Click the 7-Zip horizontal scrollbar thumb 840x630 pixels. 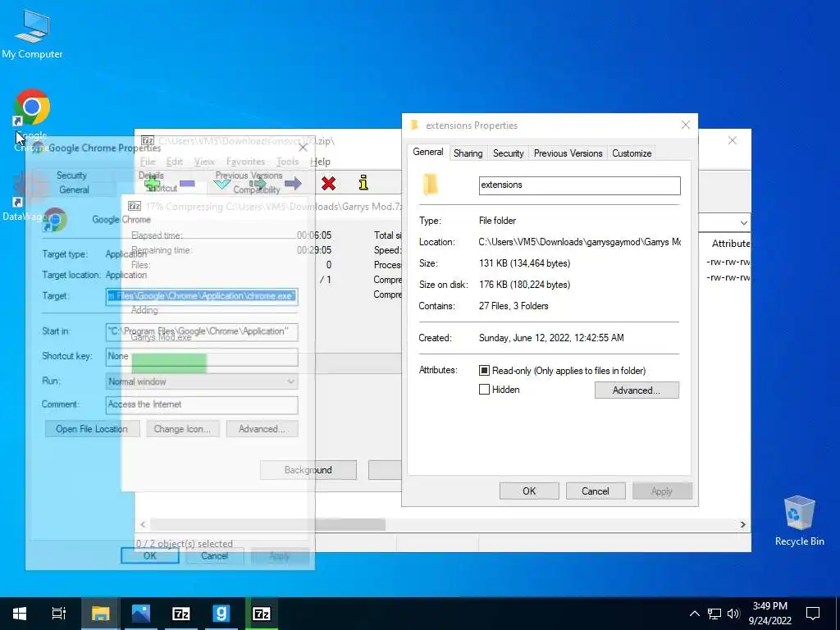[x=267, y=524]
